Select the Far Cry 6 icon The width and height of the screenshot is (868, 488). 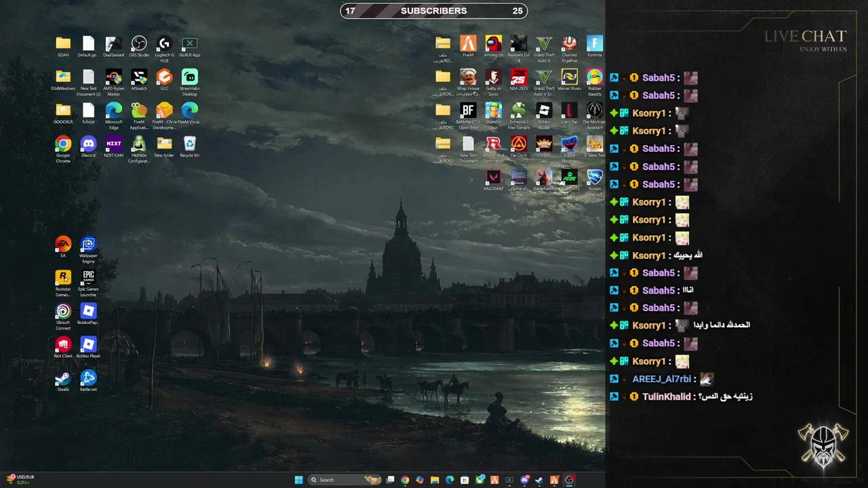(519, 147)
